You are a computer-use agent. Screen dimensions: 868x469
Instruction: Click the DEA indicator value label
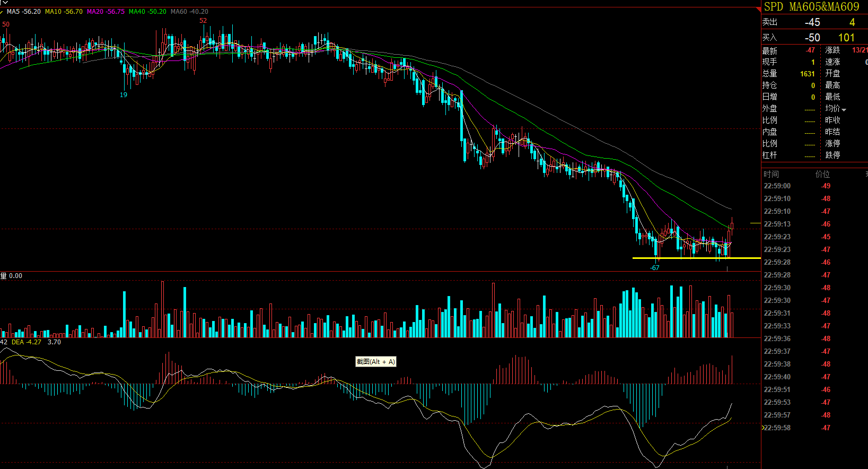pos(26,342)
